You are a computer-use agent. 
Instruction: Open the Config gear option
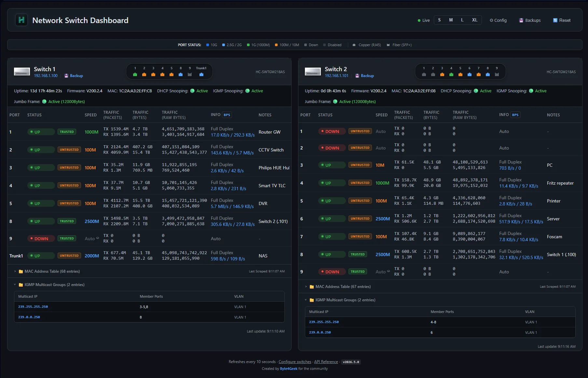click(498, 20)
